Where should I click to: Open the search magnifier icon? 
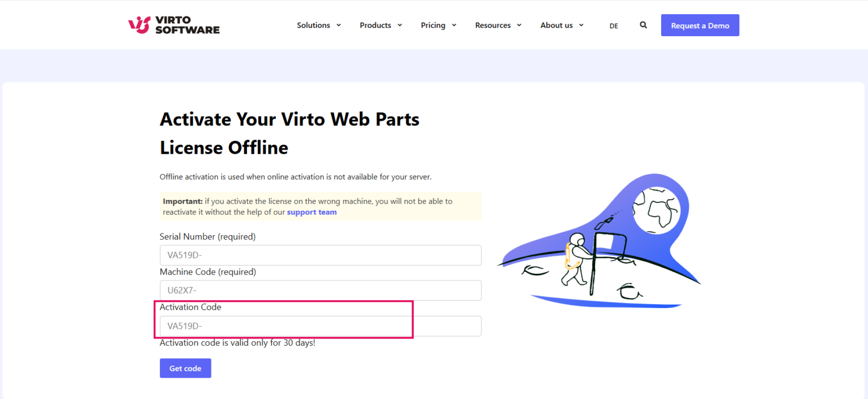tap(643, 25)
